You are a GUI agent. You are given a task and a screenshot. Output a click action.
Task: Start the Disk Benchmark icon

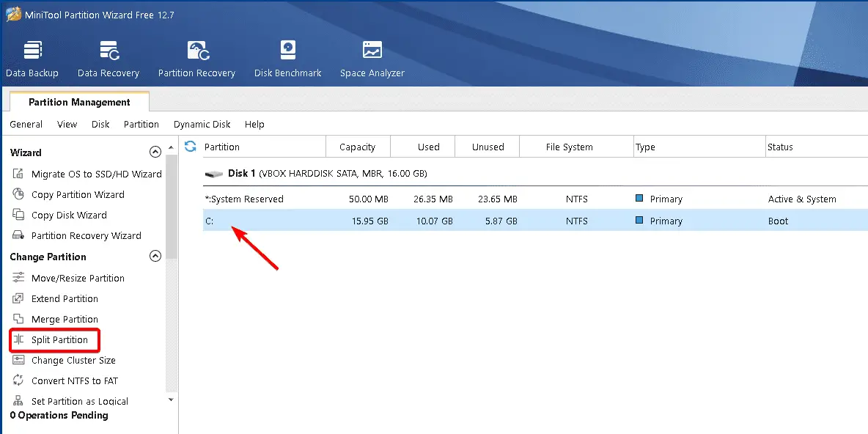point(288,51)
